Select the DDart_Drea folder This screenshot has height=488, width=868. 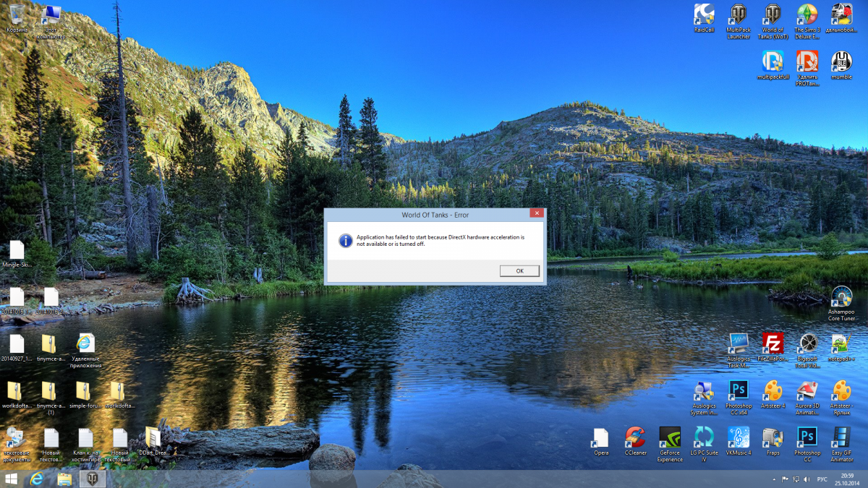pos(153,441)
